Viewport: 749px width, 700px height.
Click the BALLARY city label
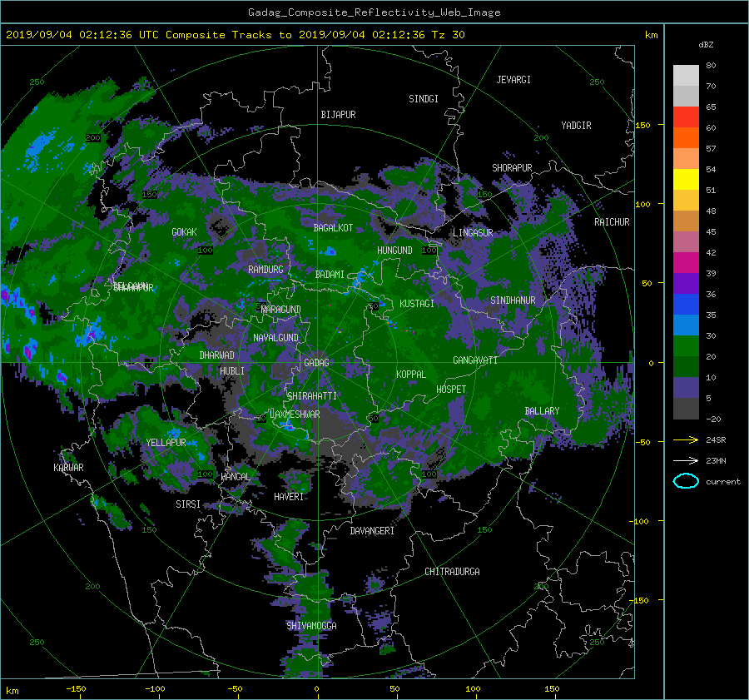(542, 411)
